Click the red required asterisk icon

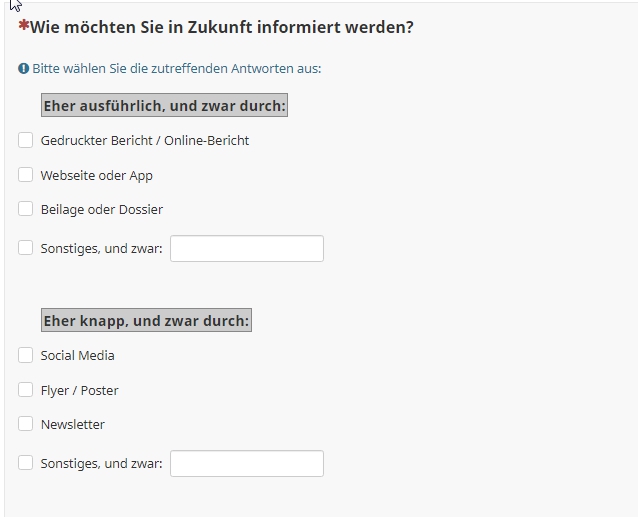point(24,25)
